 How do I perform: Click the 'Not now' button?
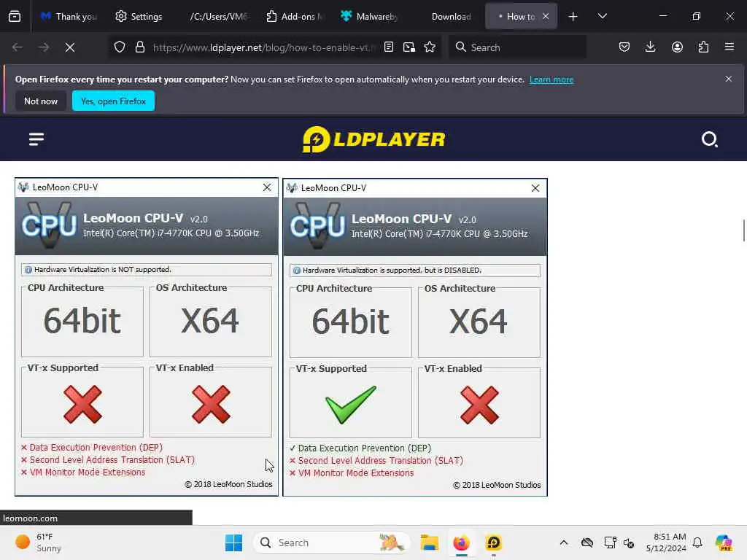(x=41, y=101)
